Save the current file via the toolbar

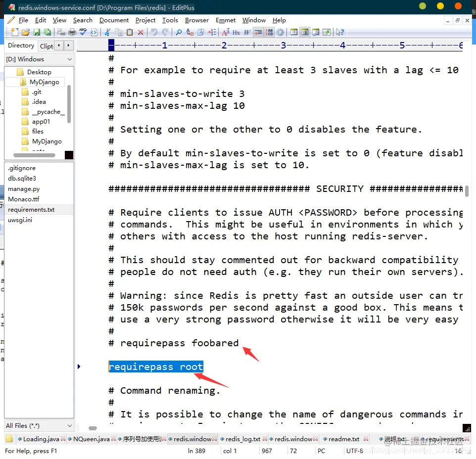pos(37,32)
